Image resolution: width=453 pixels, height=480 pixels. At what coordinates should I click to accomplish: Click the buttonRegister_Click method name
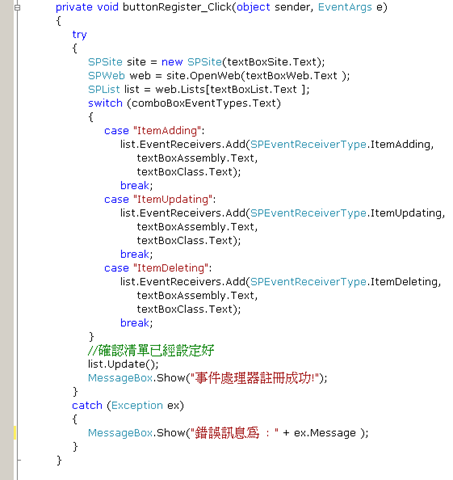click(177, 7)
